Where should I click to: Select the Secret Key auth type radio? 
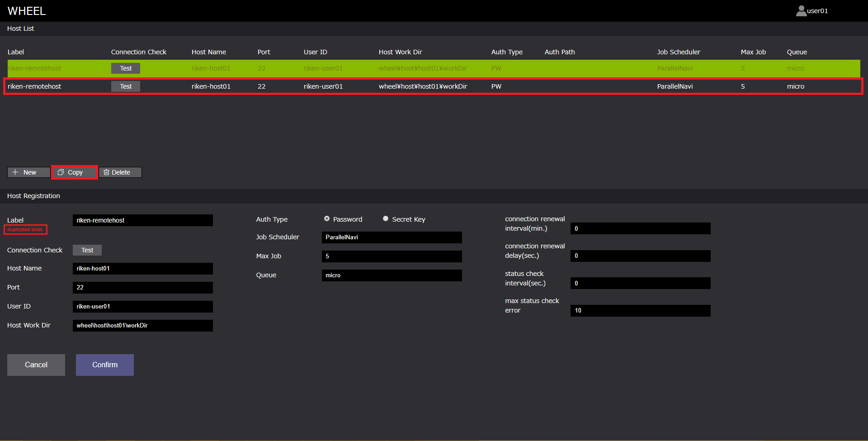point(386,219)
